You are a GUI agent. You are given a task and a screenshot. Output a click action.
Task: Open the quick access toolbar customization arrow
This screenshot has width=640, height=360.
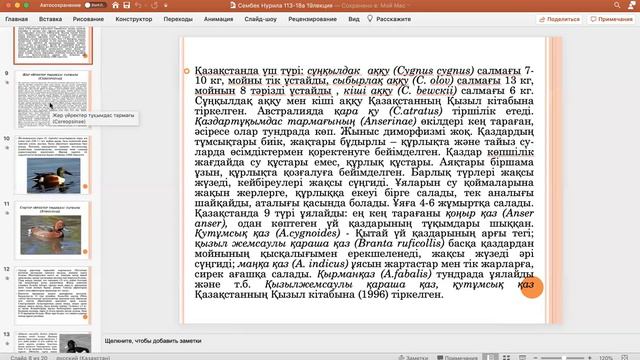[166, 6]
